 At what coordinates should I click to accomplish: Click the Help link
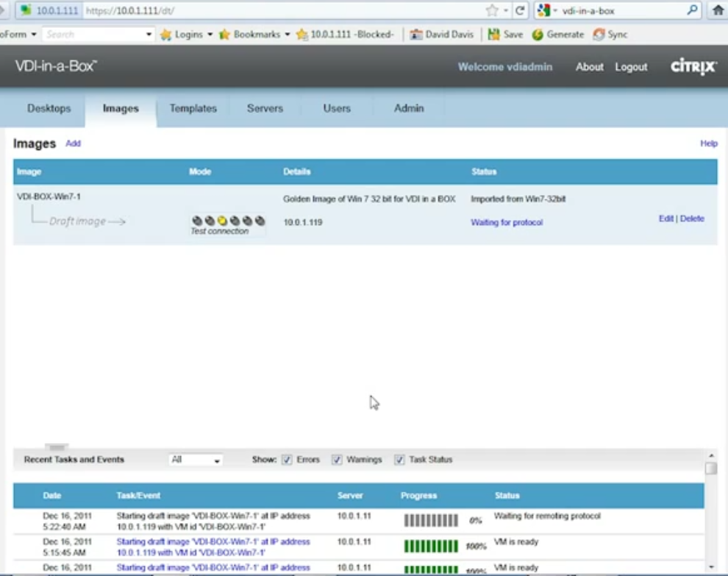coord(709,143)
